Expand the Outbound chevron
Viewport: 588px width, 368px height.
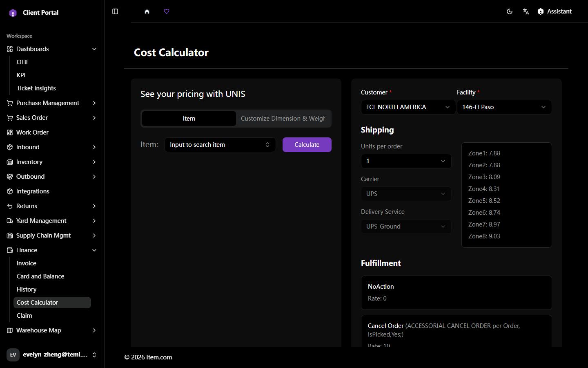click(94, 177)
